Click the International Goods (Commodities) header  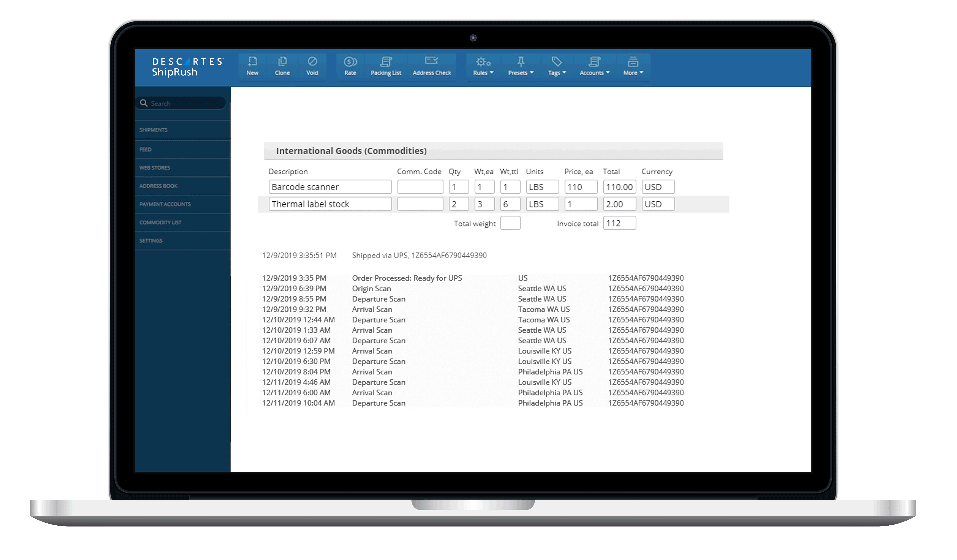493,151
